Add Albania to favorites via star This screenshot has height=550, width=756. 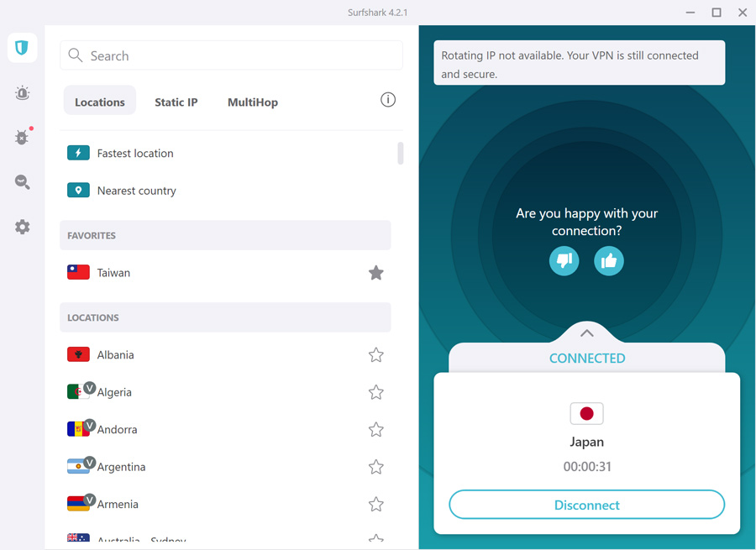pyautogui.click(x=376, y=355)
